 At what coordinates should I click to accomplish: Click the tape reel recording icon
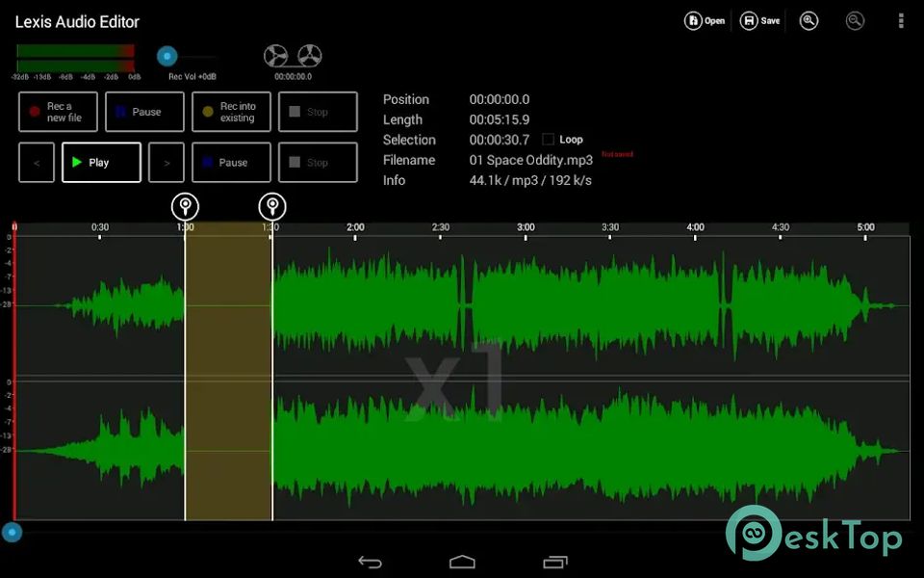[293, 56]
